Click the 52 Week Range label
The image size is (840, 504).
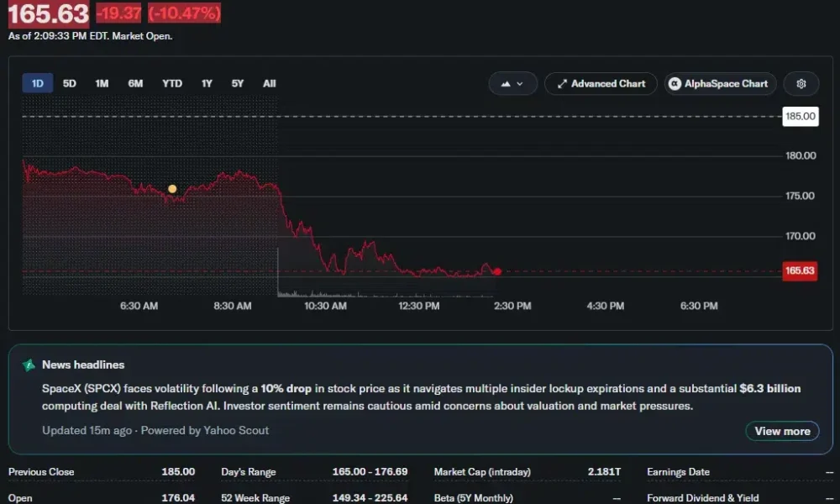tap(255, 497)
